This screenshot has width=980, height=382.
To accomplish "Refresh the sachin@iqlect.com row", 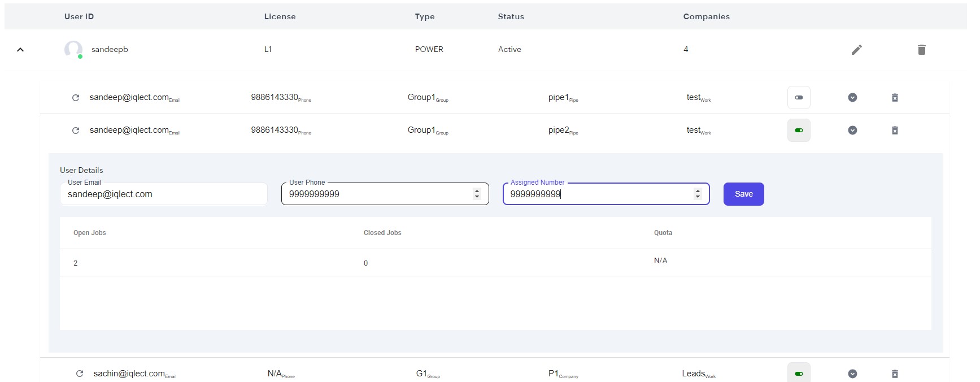I will point(80,374).
